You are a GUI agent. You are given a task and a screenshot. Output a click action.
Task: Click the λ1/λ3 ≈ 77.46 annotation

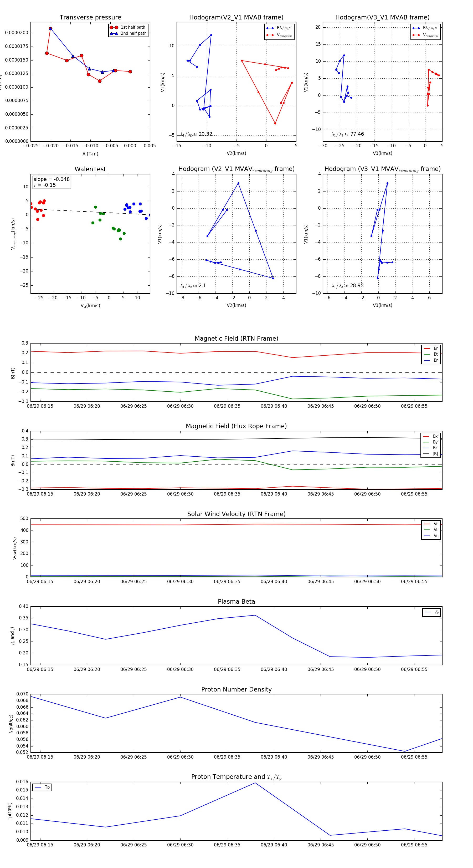[348, 134]
